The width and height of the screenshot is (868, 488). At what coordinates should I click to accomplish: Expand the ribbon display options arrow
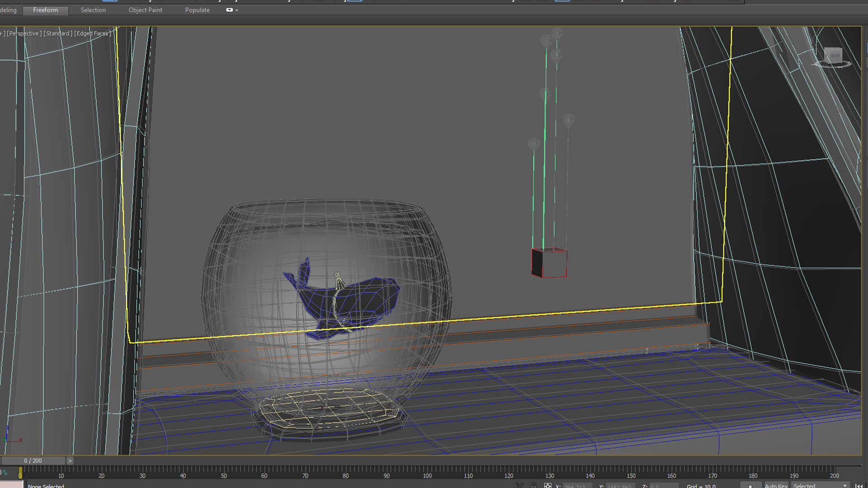pos(237,10)
